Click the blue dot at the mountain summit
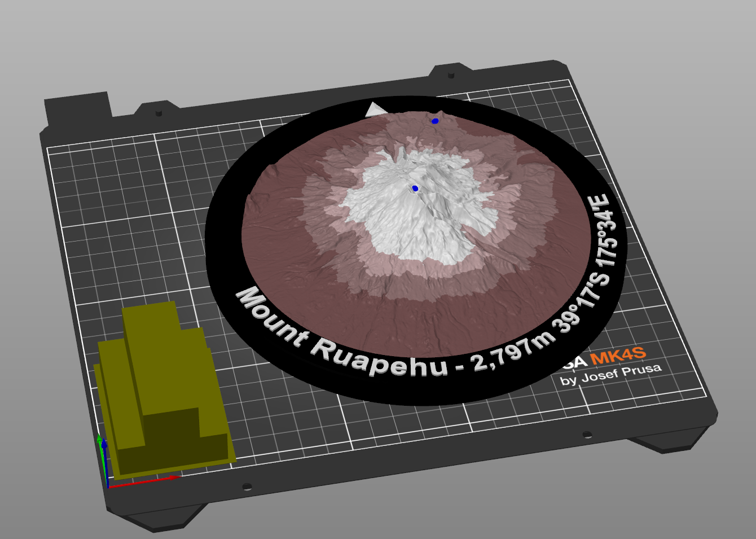 point(415,189)
